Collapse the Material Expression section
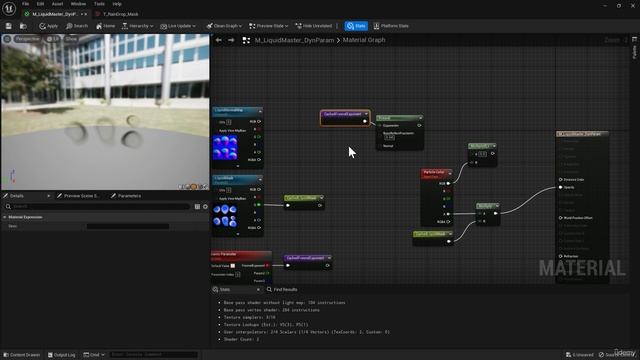 (x=4, y=217)
